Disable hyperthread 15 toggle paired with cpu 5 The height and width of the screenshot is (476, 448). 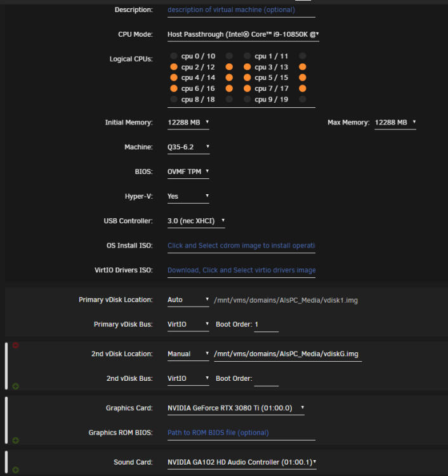coord(302,77)
